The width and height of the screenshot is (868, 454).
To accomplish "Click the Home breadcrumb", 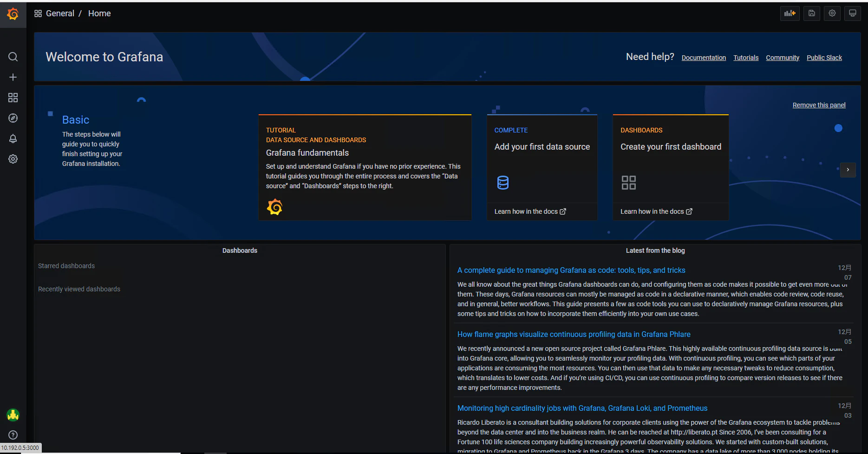I will [99, 13].
